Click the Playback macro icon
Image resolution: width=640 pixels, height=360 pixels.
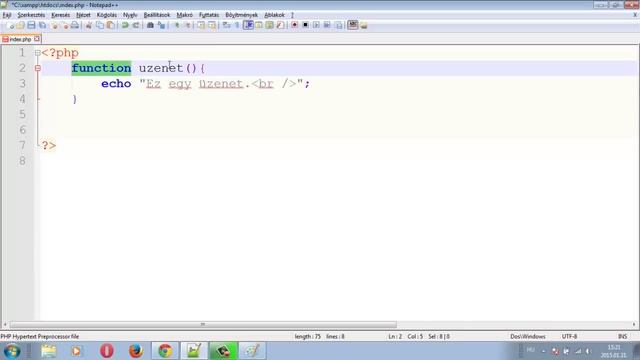coord(316,25)
